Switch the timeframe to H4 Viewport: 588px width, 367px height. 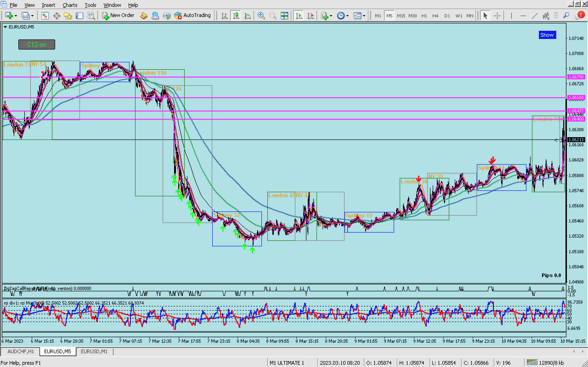(435, 16)
